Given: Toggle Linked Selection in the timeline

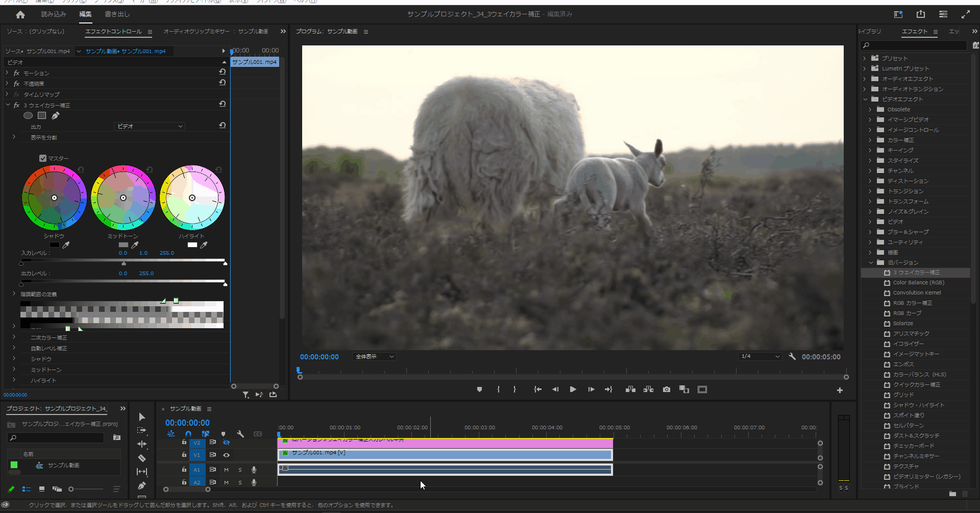Looking at the screenshot, I should pos(206,434).
